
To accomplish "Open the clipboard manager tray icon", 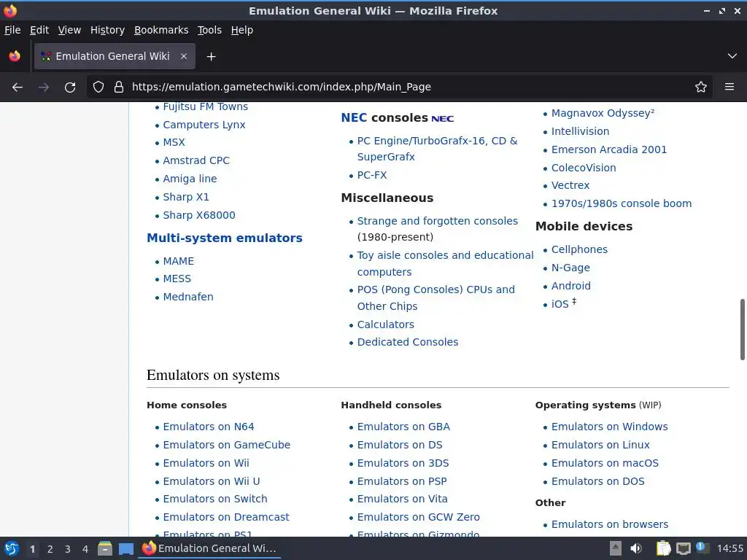I will click(x=663, y=548).
